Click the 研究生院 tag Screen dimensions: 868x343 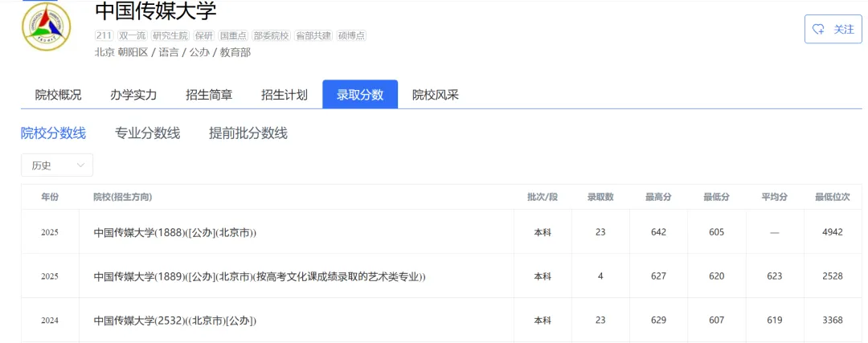coord(170,35)
